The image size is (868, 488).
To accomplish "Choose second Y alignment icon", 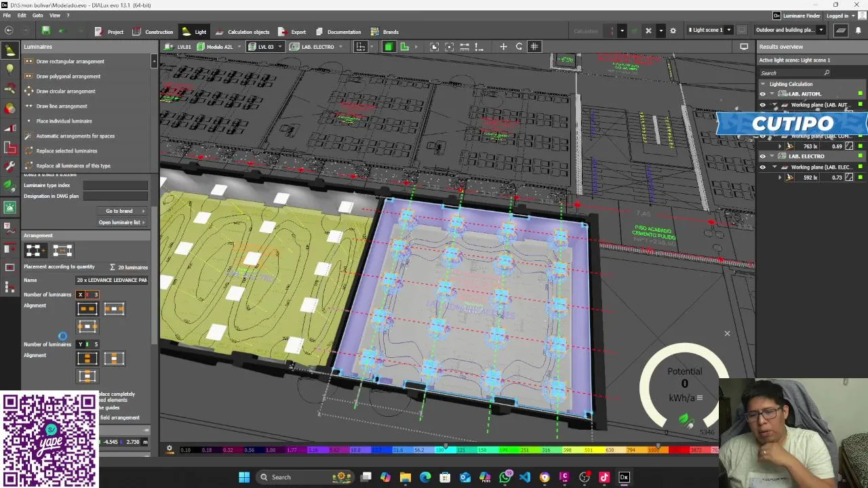I will click(114, 359).
